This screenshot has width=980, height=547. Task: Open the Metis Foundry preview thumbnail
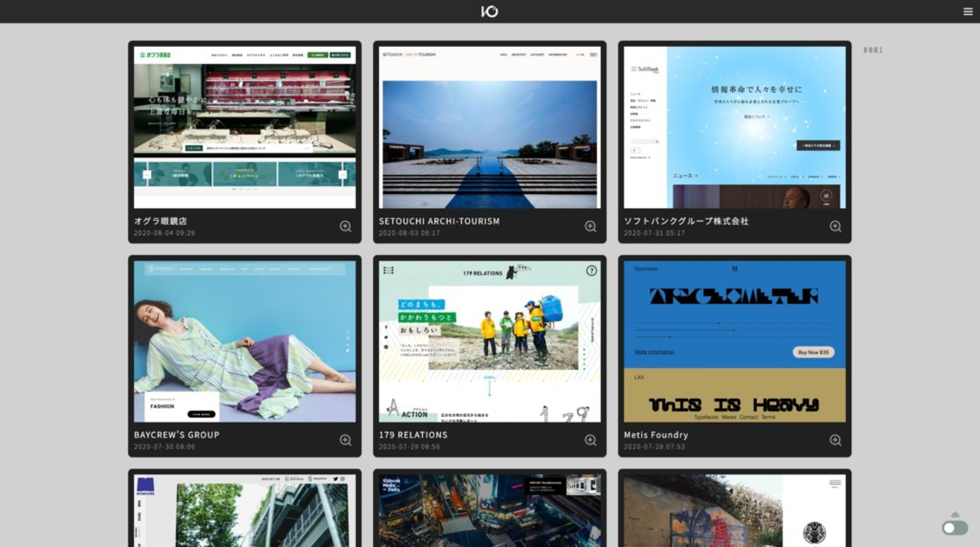(735, 342)
